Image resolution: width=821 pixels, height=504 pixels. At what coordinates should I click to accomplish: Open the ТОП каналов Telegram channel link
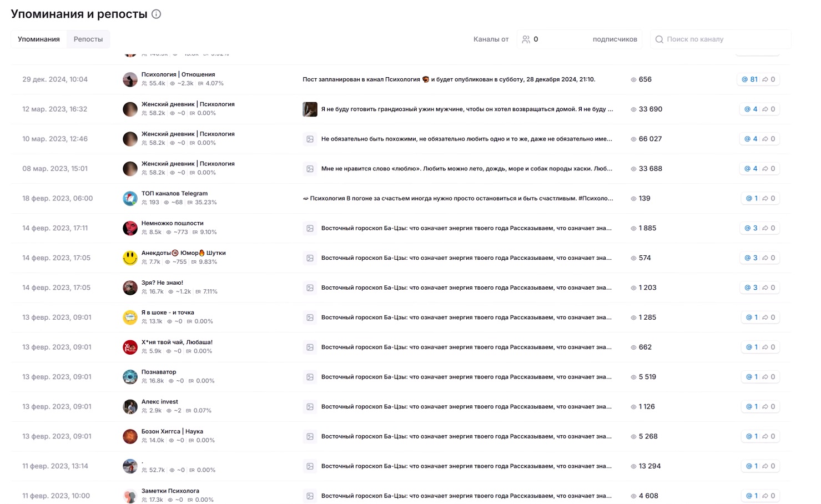(x=174, y=194)
